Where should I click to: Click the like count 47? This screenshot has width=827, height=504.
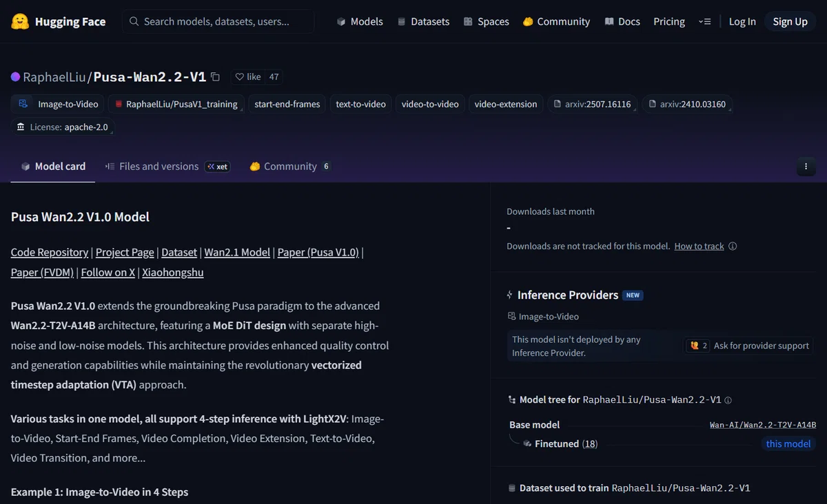click(274, 77)
